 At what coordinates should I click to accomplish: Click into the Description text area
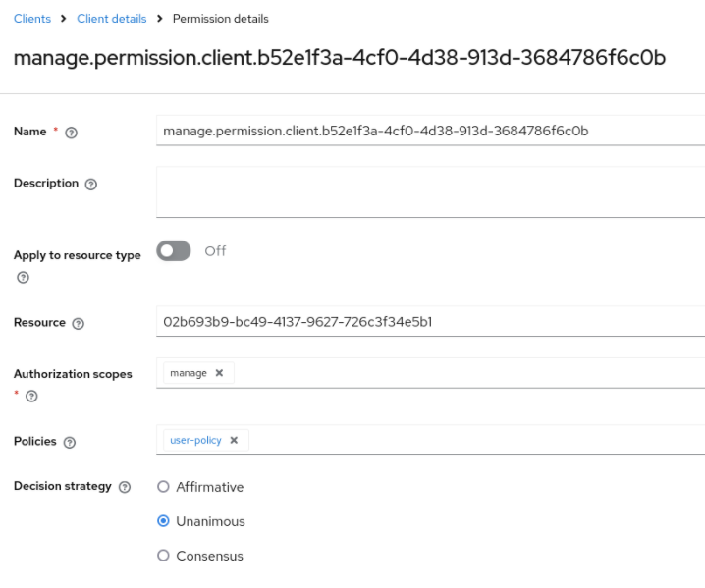[430, 190]
